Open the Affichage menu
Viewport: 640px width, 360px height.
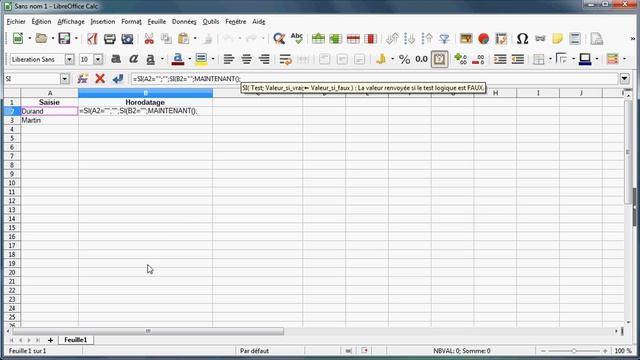point(71,22)
